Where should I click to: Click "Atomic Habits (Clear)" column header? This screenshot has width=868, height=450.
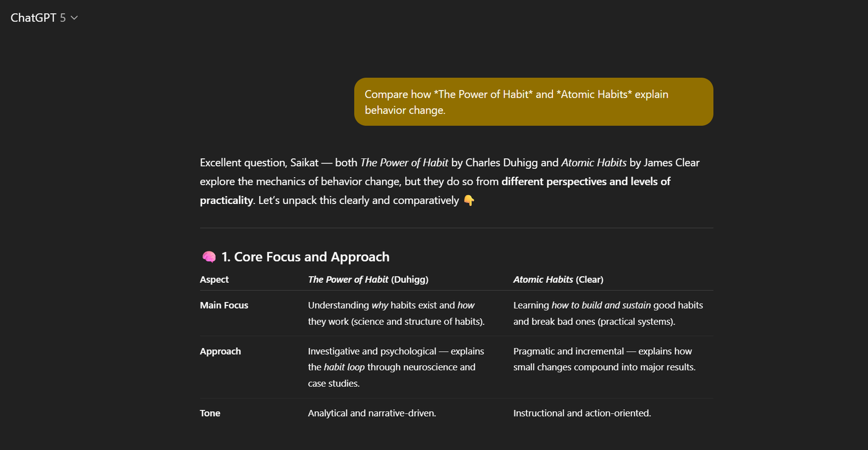coord(558,280)
